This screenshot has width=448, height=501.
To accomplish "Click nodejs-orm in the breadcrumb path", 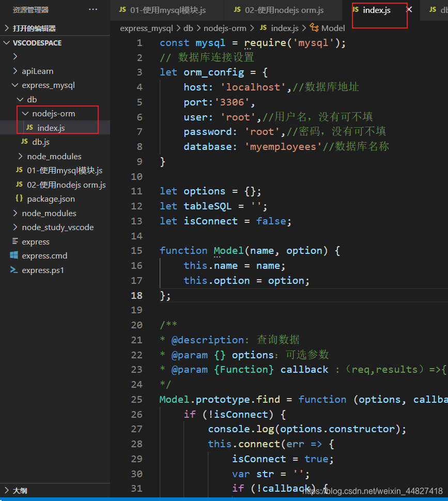I will 225,28.
